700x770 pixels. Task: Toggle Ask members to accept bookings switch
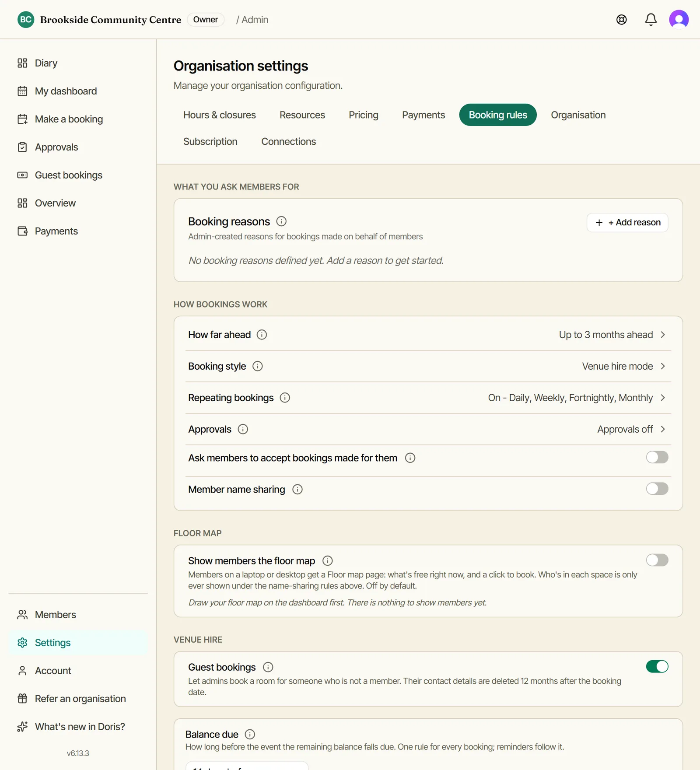[x=657, y=457]
